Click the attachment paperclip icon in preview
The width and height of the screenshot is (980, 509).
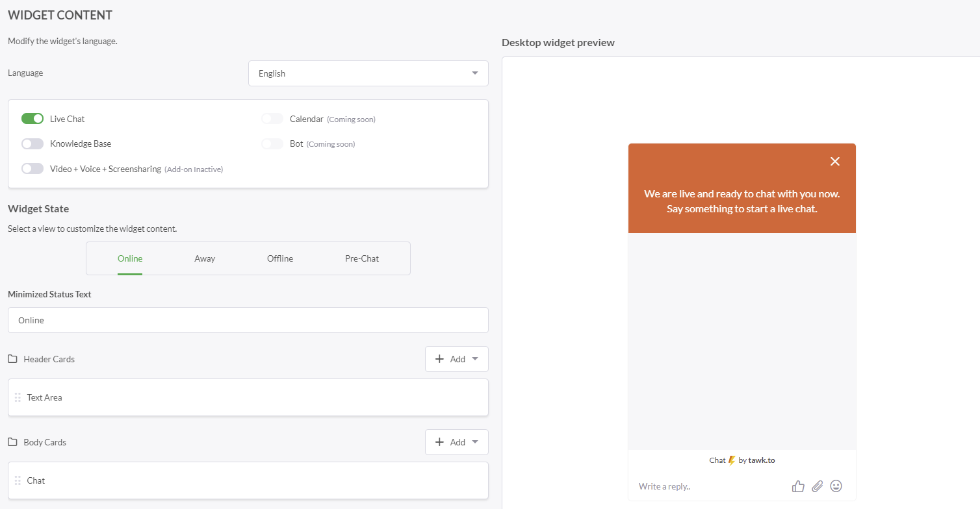click(x=817, y=486)
